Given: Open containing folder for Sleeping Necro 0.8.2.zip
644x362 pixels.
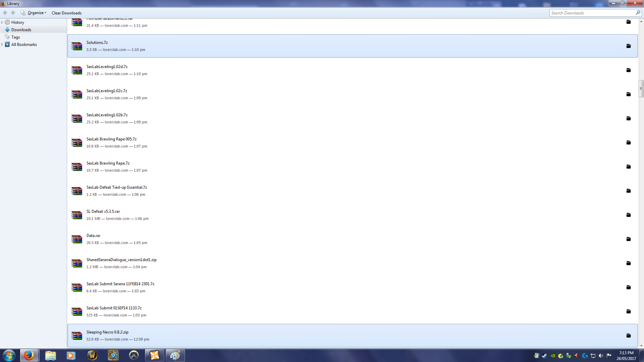Looking at the screenshot, I should click(628, 335).
